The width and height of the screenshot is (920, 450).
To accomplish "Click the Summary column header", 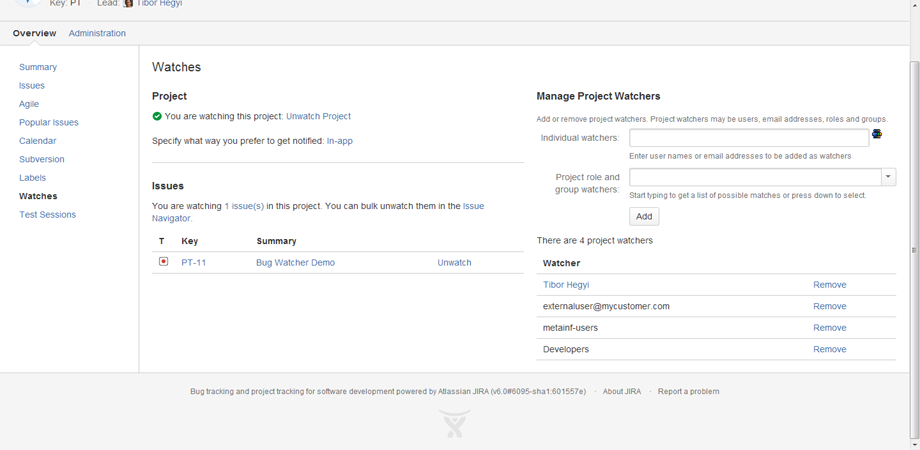I will [x=276, y=241].
